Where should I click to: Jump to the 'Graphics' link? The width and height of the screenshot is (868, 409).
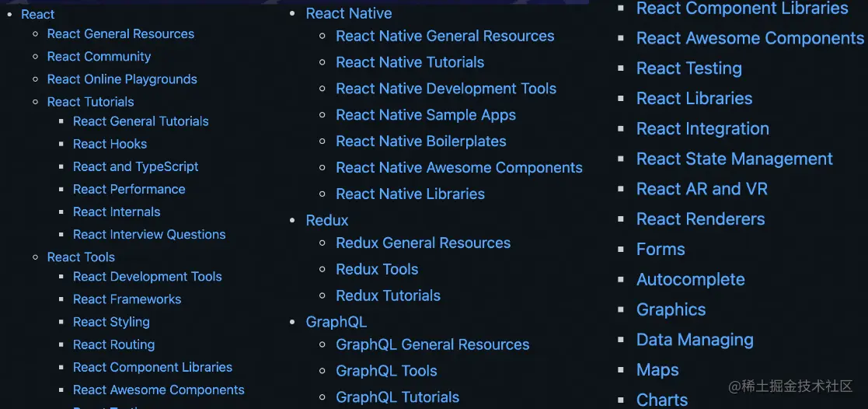coord(671,309)
